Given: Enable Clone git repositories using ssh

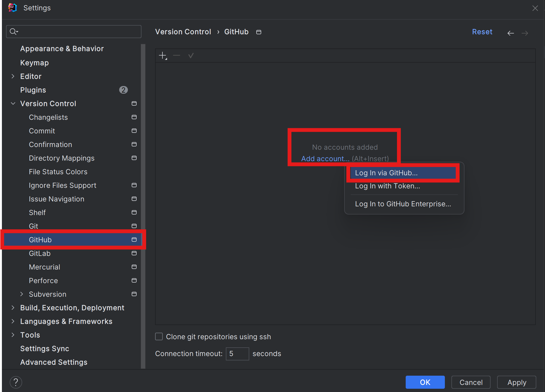Looking at the screenshot, I should (x=159, y=337).
